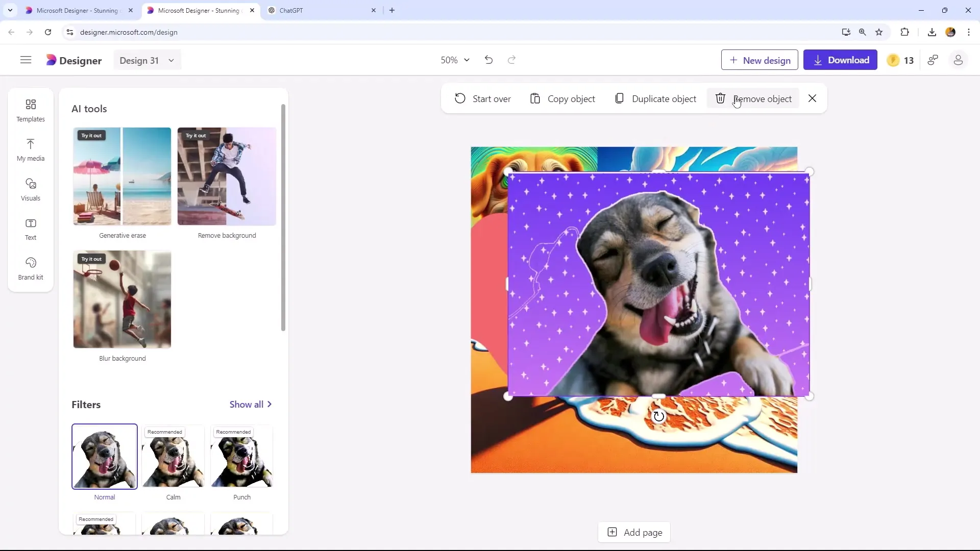Click the top-right resize handle of the dog image
980x551 pixels.
coord(810,172)
